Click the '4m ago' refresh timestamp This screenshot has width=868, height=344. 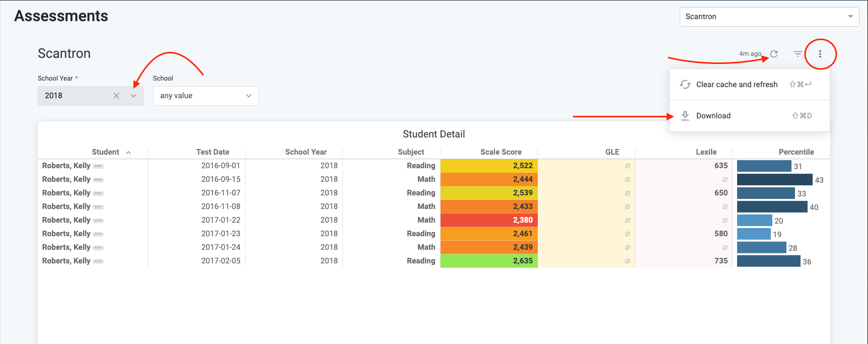(750, 54)
